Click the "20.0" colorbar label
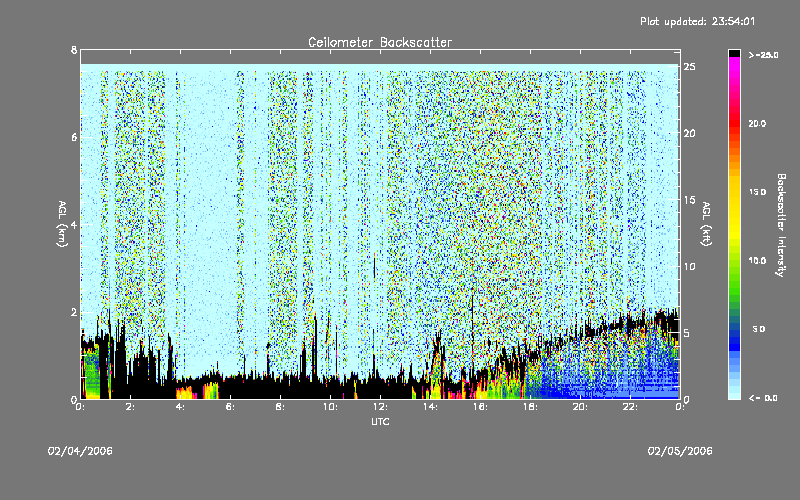800x500 pixels. click(x=757, y=124)
